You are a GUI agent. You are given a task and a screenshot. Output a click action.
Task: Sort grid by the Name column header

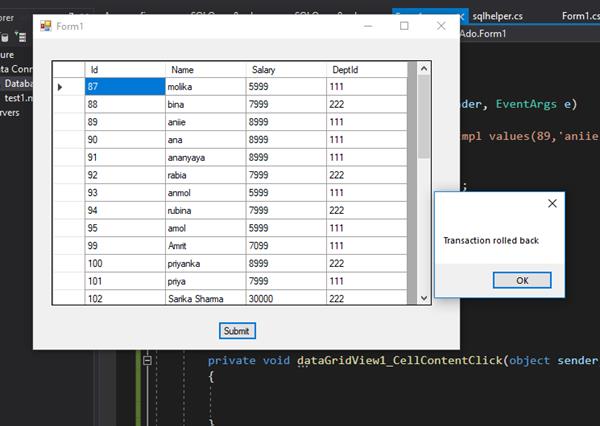[205, 70]
